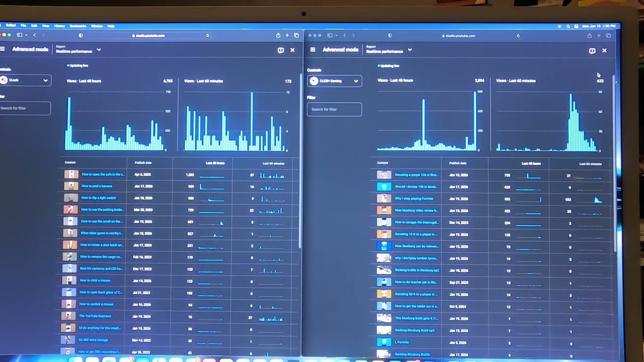
Task: Sort by Last 60 minutes column, right window
Action: (590, 164)
